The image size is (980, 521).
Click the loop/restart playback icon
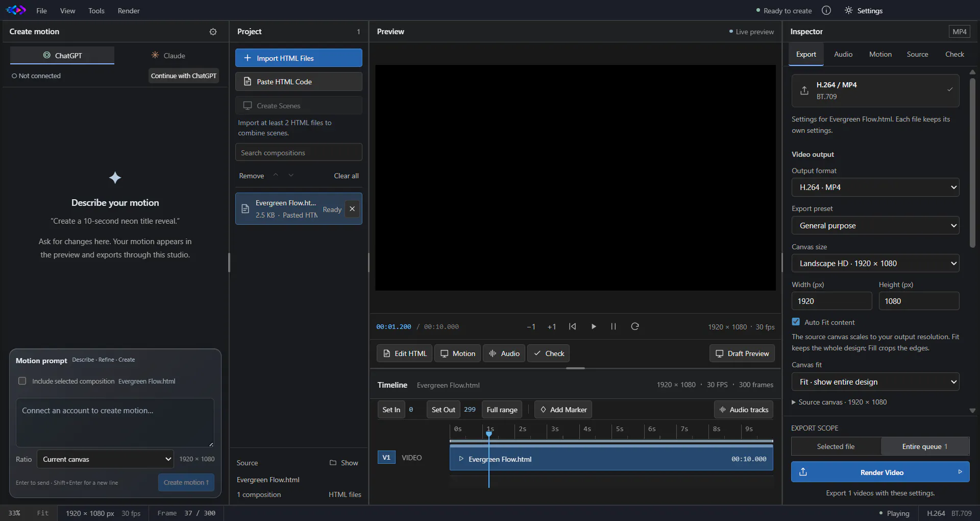click(x=635, y=326)
